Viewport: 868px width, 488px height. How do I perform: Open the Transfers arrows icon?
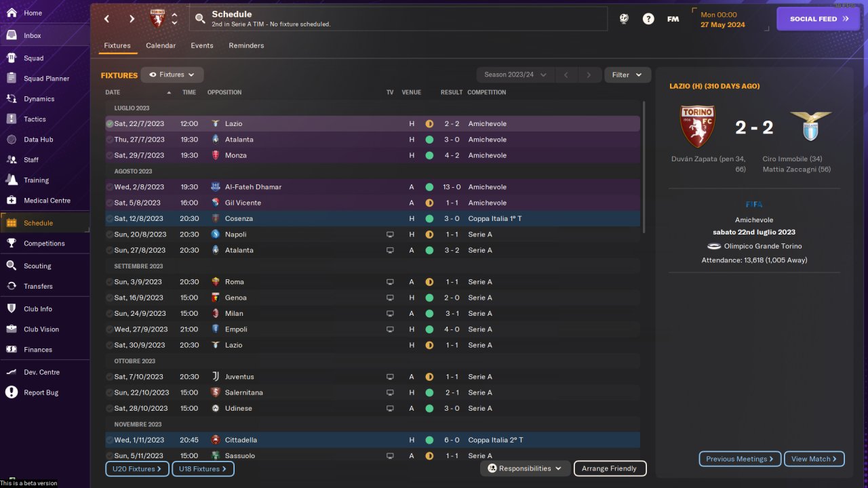12,286
